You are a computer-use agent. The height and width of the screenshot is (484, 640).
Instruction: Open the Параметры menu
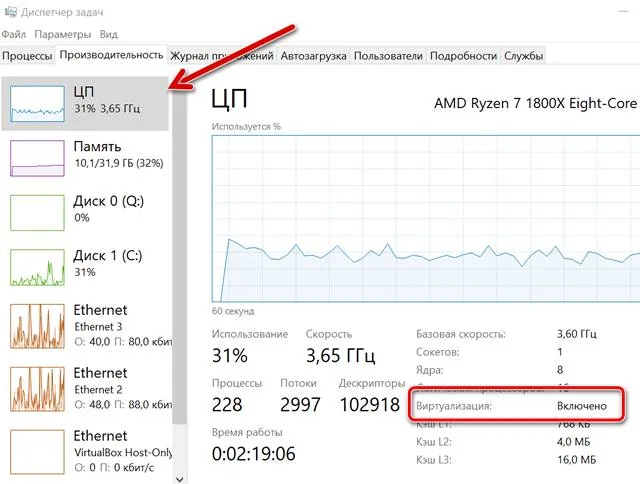point(64,36)
